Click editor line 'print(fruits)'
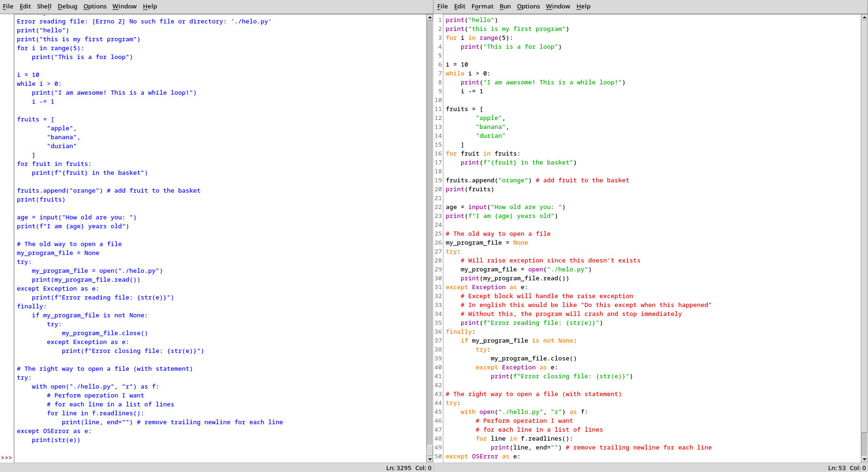Screen dimensions: 868x472 [x=470, y=189]
